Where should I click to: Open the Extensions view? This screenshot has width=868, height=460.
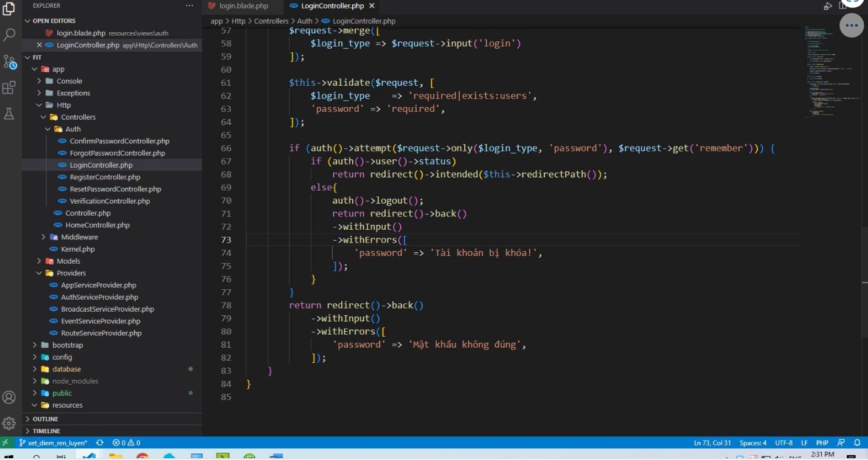(x=9, y=88)
